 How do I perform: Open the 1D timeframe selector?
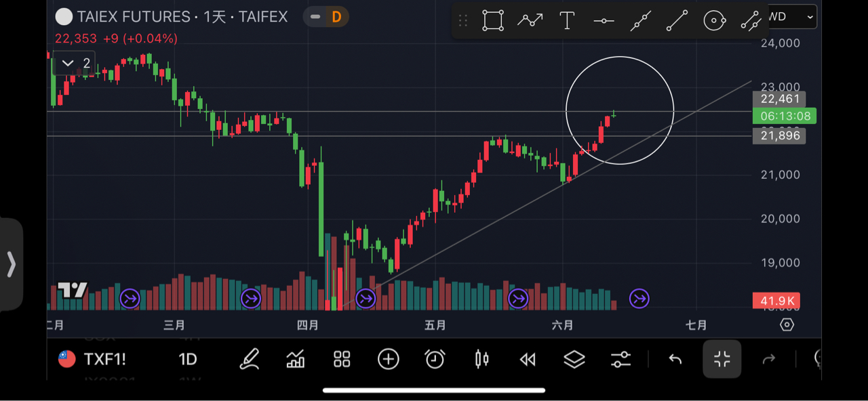pyautogui.click(x=187, y=359)
